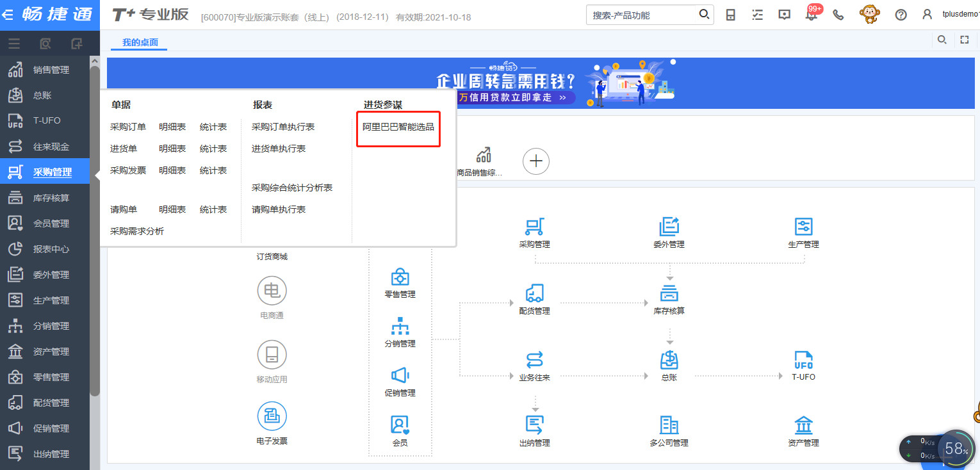The image size is (980, 470).
Task: Open 移动应用 circular icon
Action: pos(272,355)
